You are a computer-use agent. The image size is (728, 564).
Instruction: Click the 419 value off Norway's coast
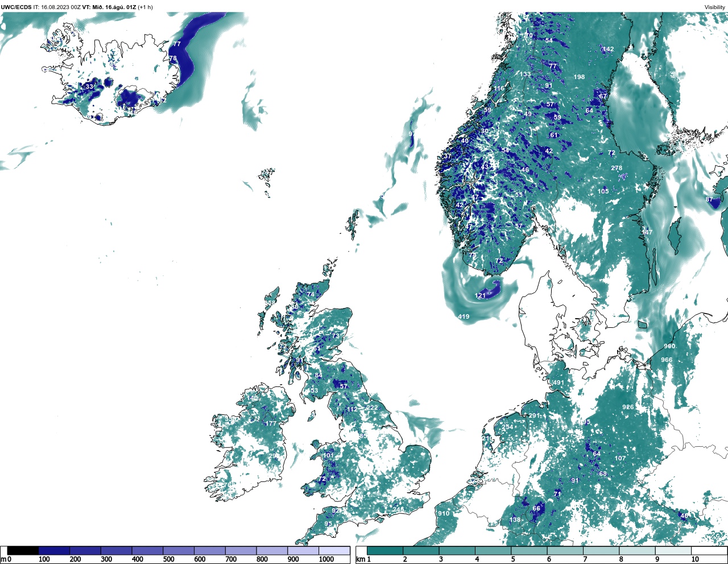464,316
